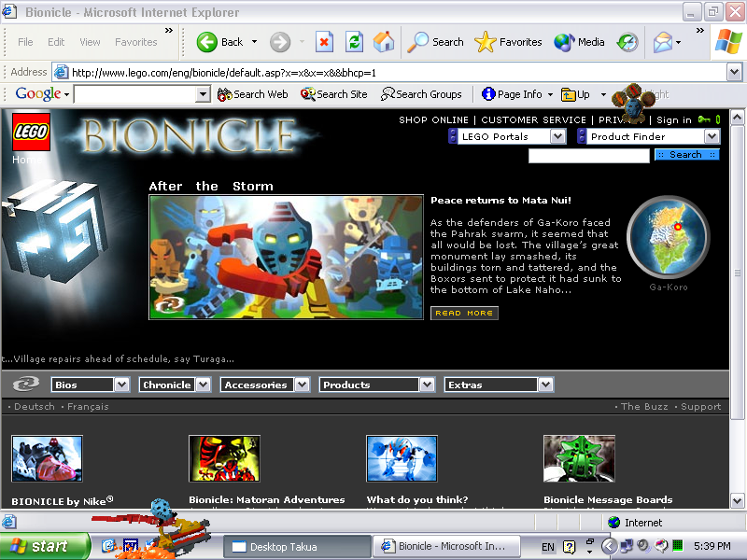Open the CUSTOMER SERVICE link
Screen dimensions: 747x560
(x=533, y=120)
